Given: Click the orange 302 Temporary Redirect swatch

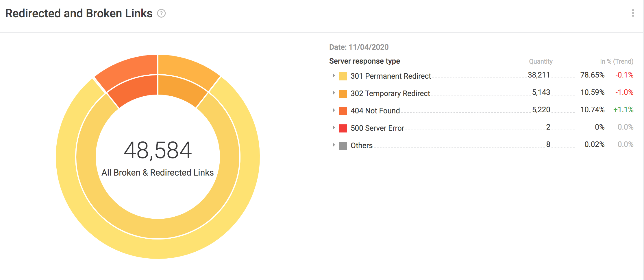Looking at the screenshot, I should pos(343,94).
